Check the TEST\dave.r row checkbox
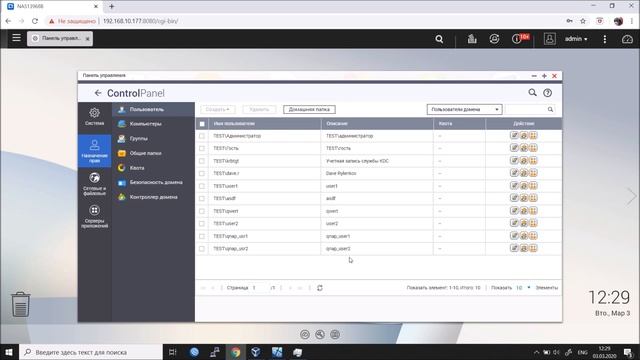 (x=202, y=173)
